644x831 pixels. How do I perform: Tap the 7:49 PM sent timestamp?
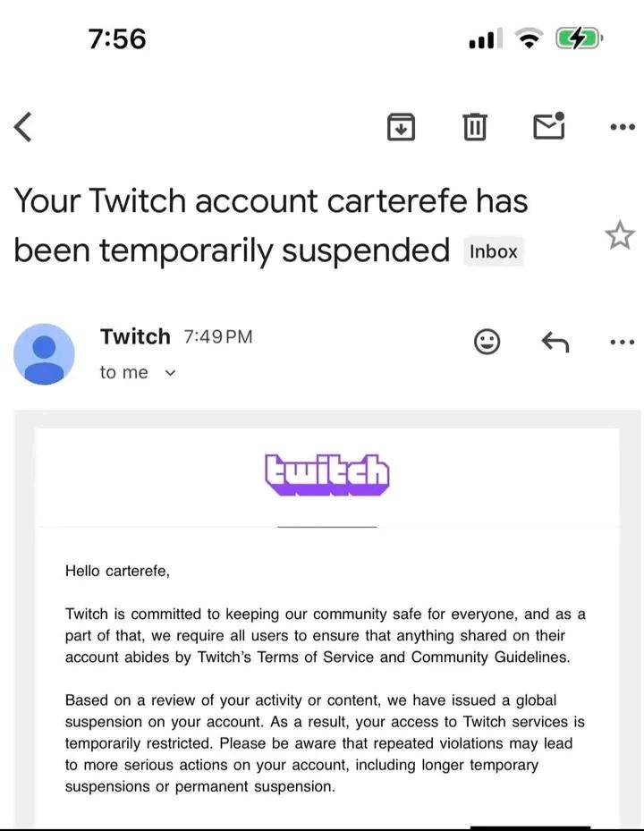click(x=218, y=337)
